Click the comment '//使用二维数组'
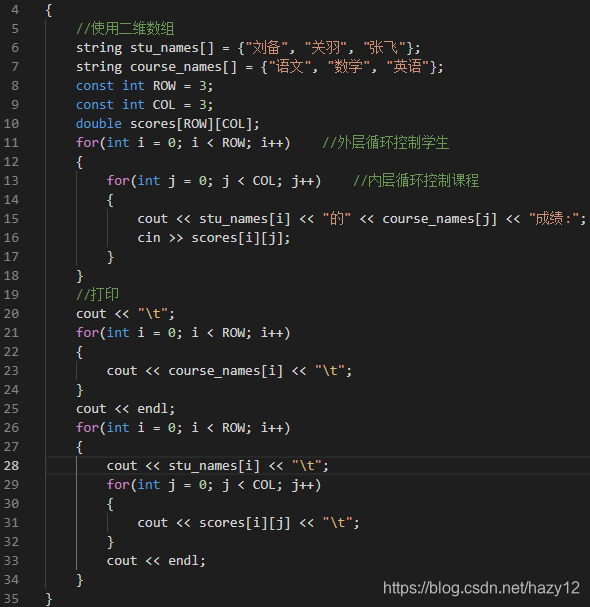The width and height of the screenshot is (590, 607). (x=125, y=29)
